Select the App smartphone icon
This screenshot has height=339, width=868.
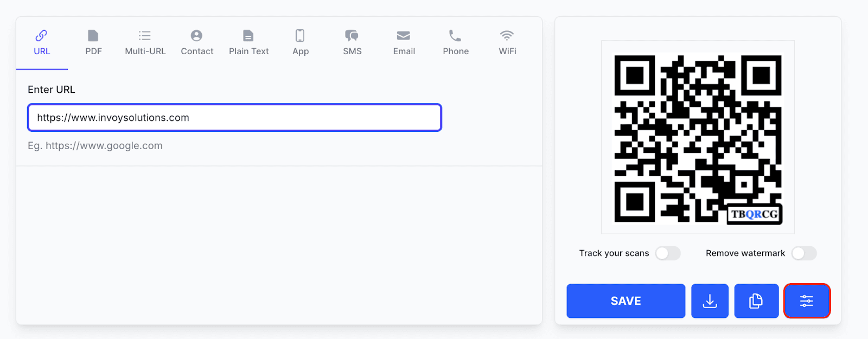pyautogui.click(x=300, y=36)
